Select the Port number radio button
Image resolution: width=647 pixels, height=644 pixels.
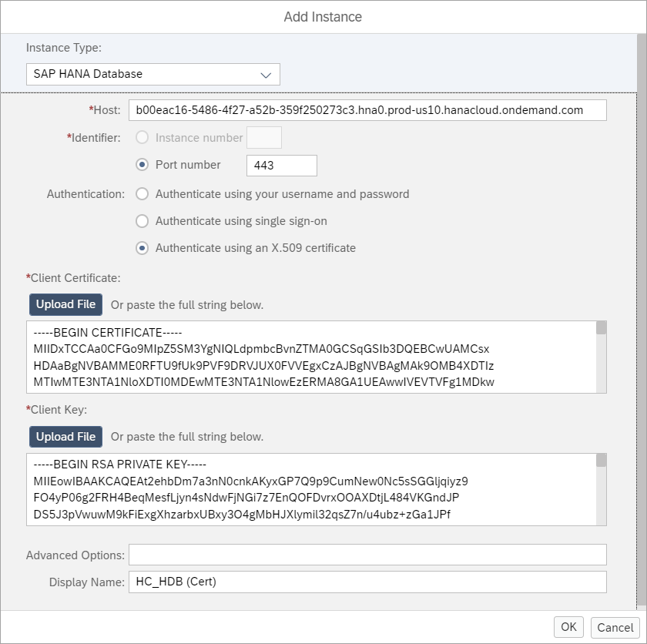(142, 165)
